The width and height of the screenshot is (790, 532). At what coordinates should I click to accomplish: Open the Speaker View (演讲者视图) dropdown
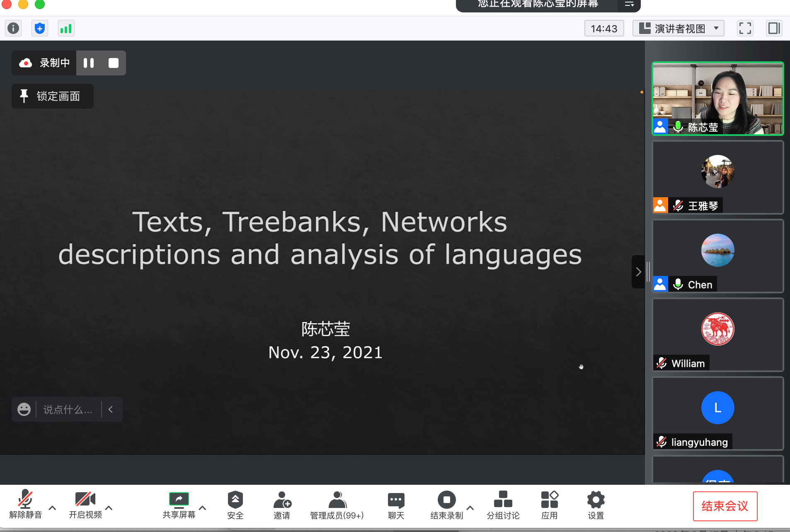point(679,28)
